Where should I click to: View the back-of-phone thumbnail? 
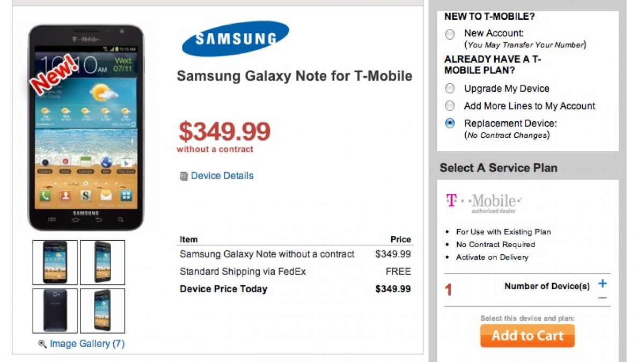55,311
